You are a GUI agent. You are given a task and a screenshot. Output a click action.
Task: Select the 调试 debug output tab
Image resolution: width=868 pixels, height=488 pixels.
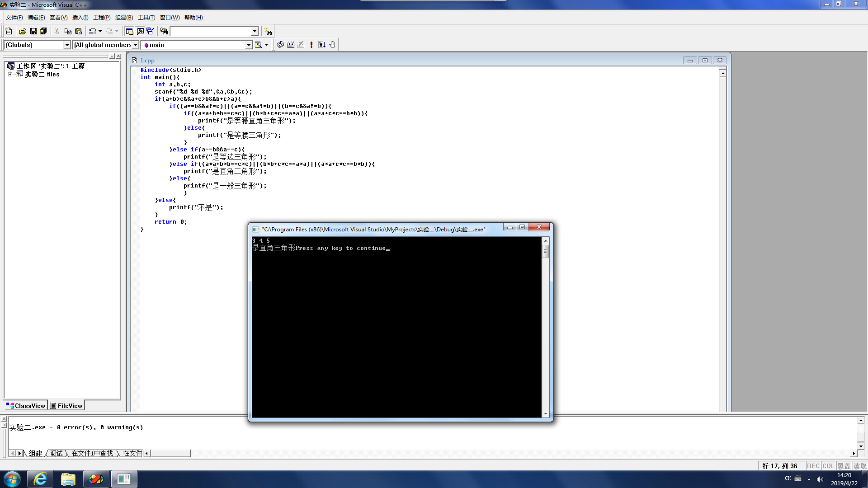point(57,453)
